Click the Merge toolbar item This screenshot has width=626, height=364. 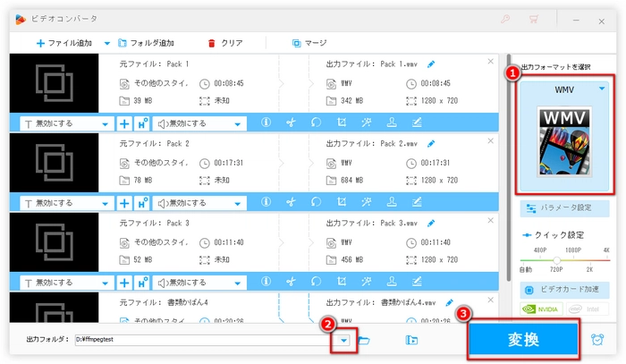click(310, 42)
